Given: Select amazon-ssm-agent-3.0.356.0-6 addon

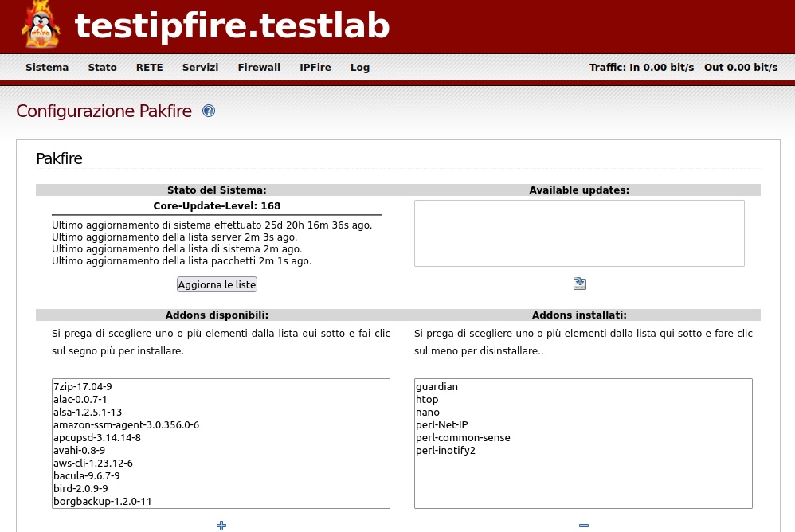Looking at the screenshot, I should pos(221,424).
